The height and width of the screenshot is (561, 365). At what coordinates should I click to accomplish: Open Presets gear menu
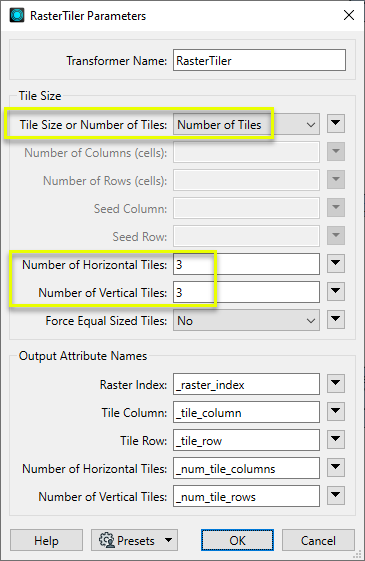point(134,540)
